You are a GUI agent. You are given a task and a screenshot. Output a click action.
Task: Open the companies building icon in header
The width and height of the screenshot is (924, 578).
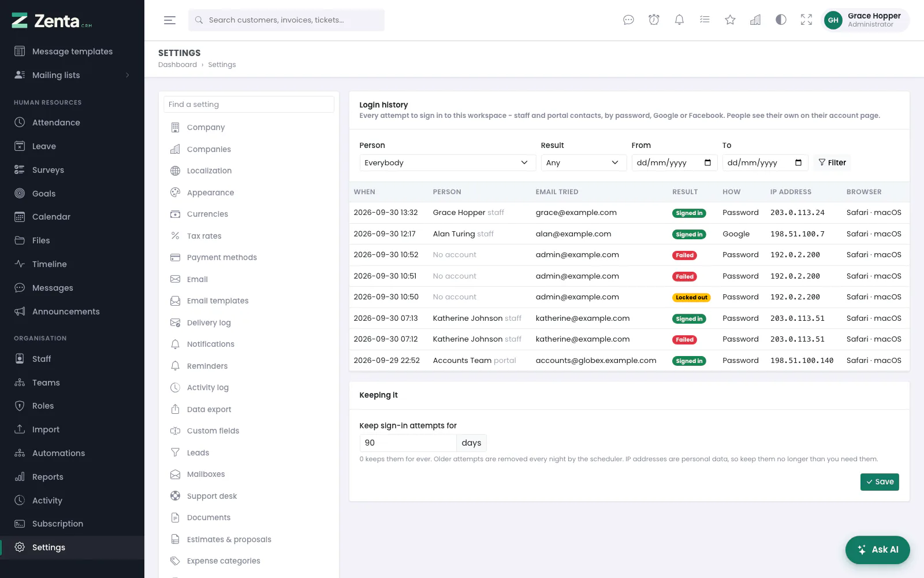tap(755, 20)
